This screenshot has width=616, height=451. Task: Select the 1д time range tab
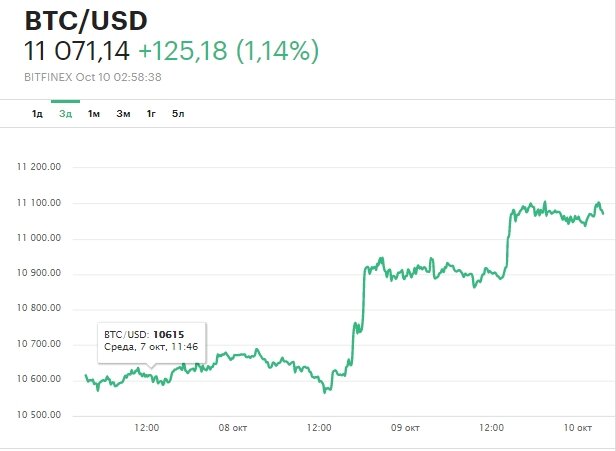tap(37, 114)
